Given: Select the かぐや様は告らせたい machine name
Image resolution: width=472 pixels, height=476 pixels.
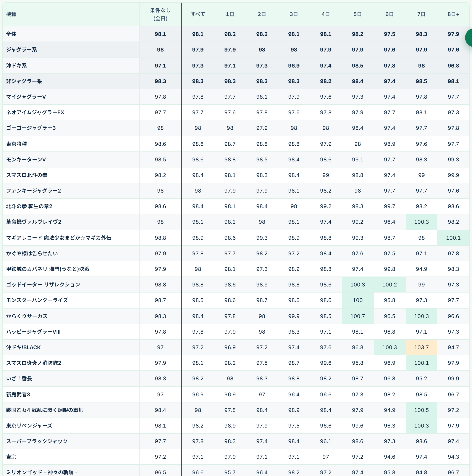Looking at the screenshot, I should pos(32,253).
